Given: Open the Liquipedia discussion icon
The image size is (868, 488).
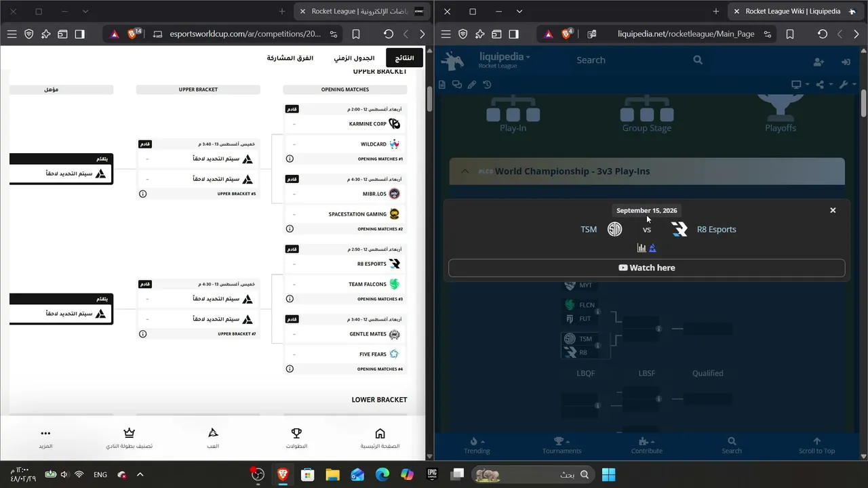Looking at the screenshot, I should pos(457,85).
